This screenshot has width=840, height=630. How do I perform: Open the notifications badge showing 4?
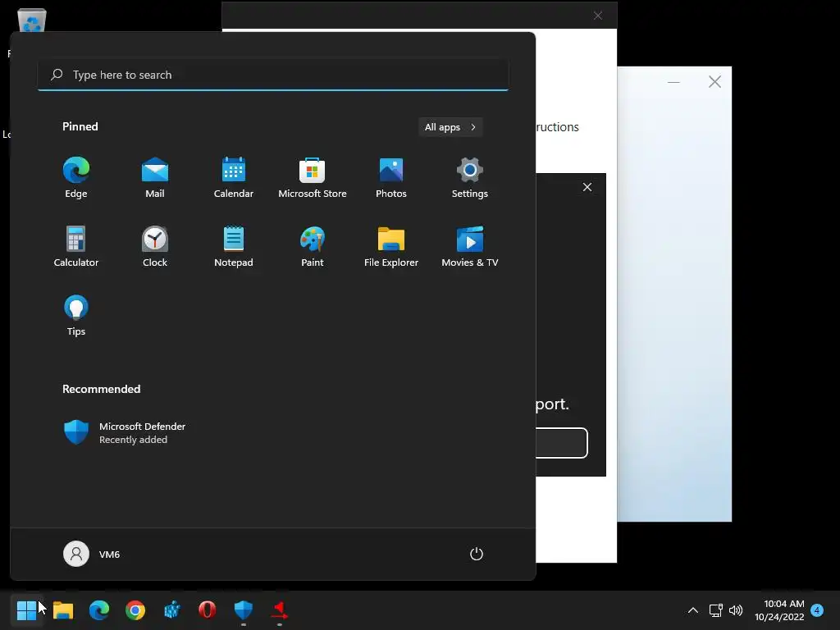coord(817,610)
